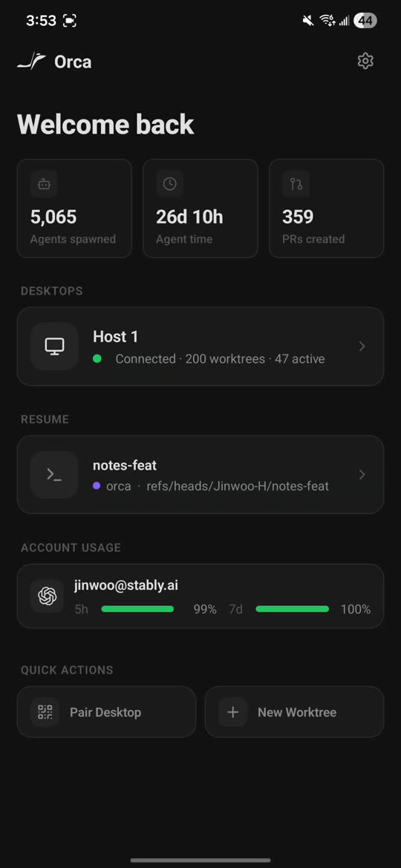The height and width of the screenshot is (868, 401).
Task: Open the Host 1 desktop card
Action: (x=200, y=346)
